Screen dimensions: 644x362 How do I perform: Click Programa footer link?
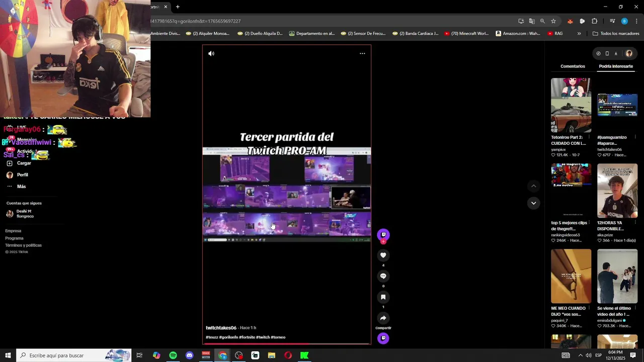click(x=14, y=238)
